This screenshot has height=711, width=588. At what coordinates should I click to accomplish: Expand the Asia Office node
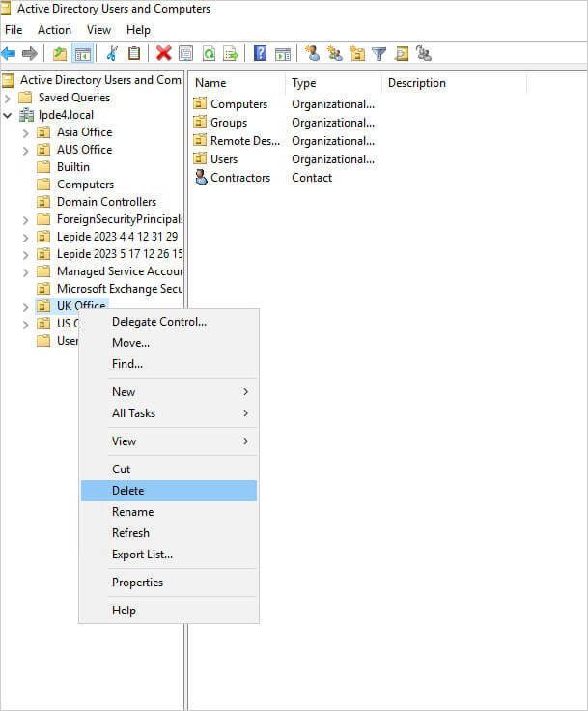pos(26,133)
